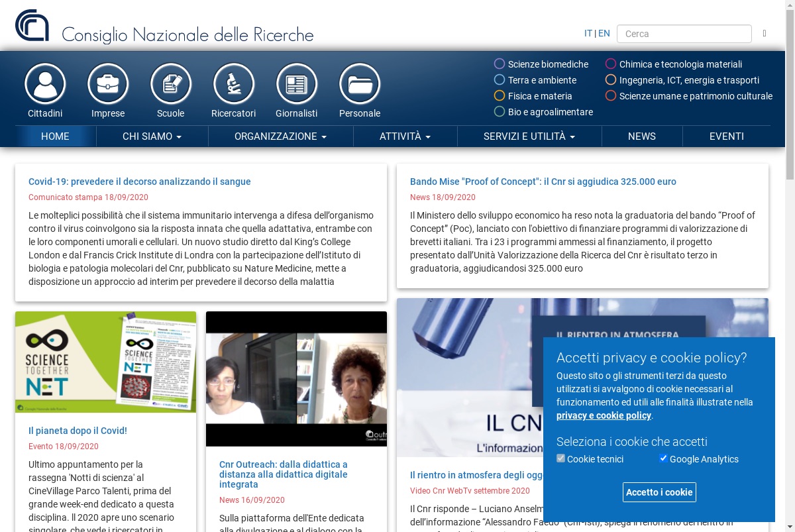
Task: Open the Ricercatori microscope icon
Action: 234,84
